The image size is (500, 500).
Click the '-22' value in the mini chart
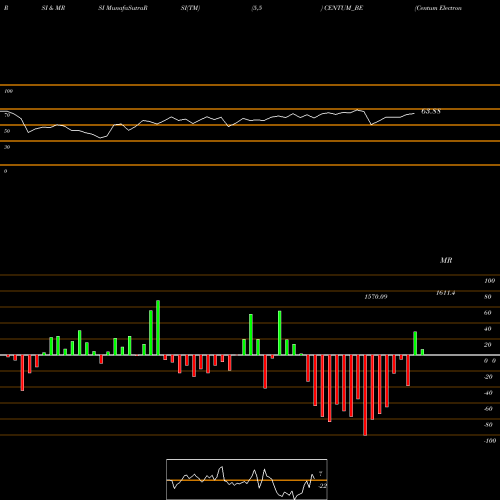click(x=322, y=486)
